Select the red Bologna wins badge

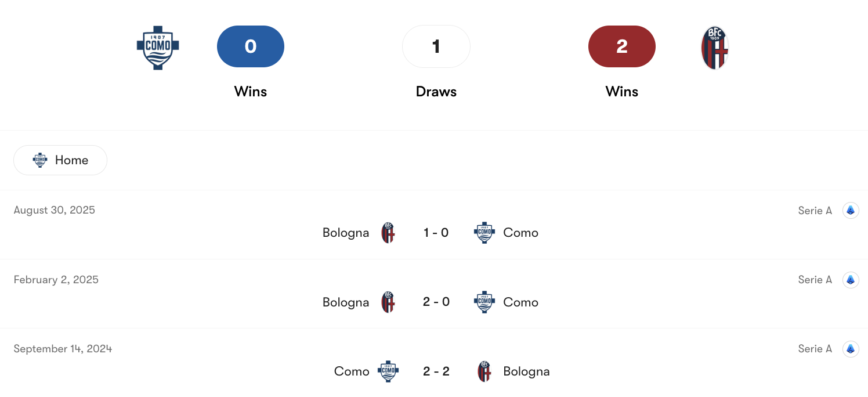pos(622,46)
